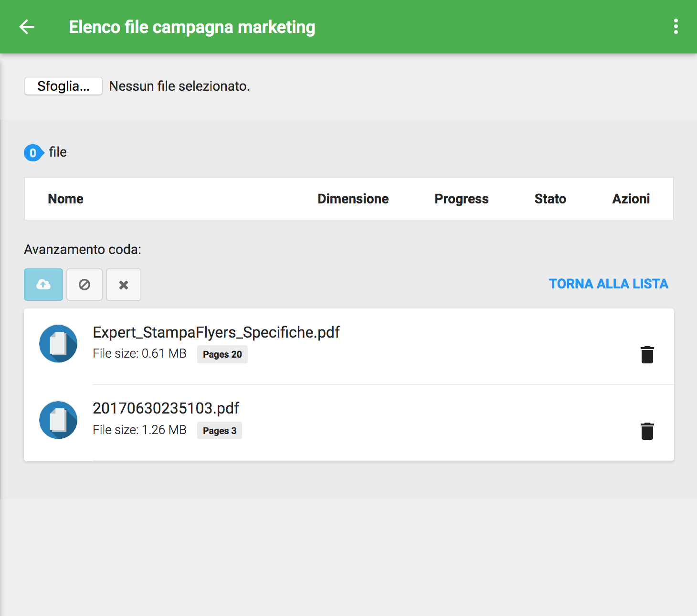The image size is (697, 616).
Task: Click the Pages 20 badge
Action: point(222,354)
